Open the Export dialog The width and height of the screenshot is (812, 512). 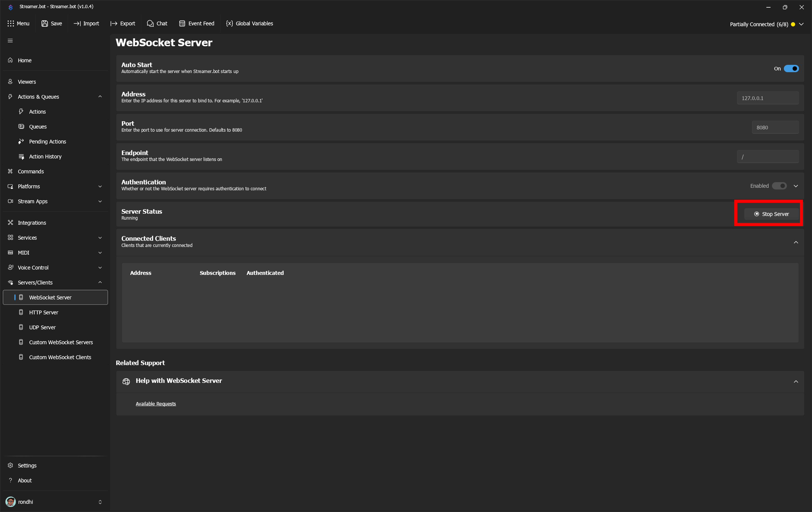point(123,23)
